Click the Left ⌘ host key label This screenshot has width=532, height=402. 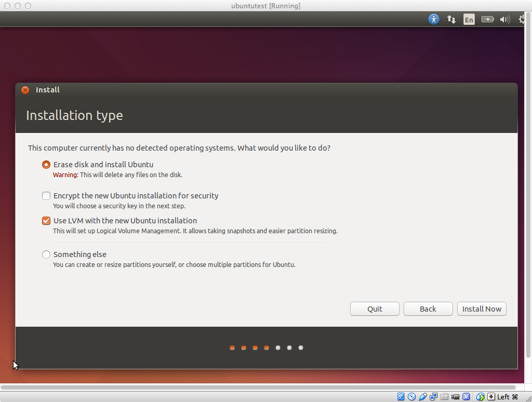508,397
